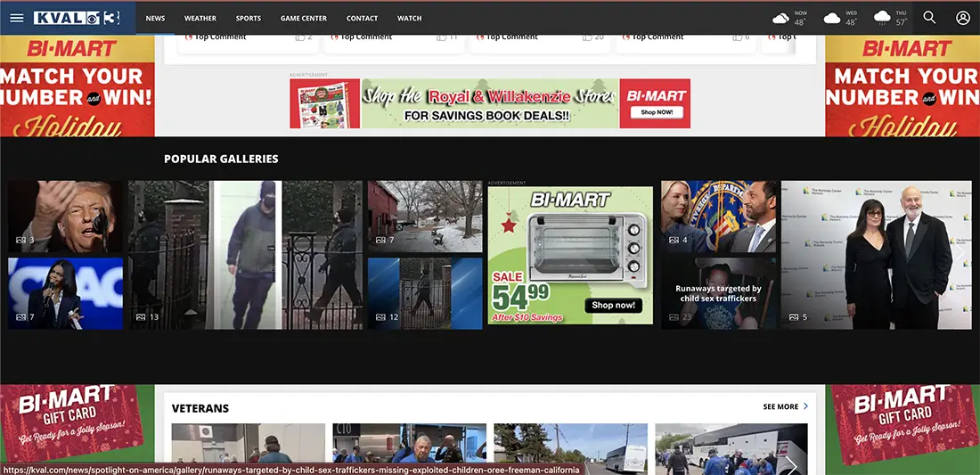Click the WED cloud weather icon
This screenshot has height=475, width=980.
[x=832, y=18]
